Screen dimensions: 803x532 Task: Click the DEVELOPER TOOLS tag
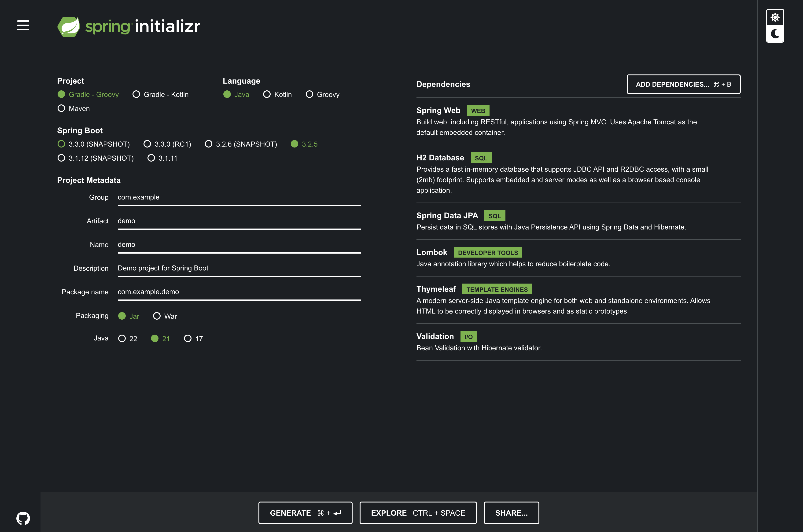[x=488, y=252]
